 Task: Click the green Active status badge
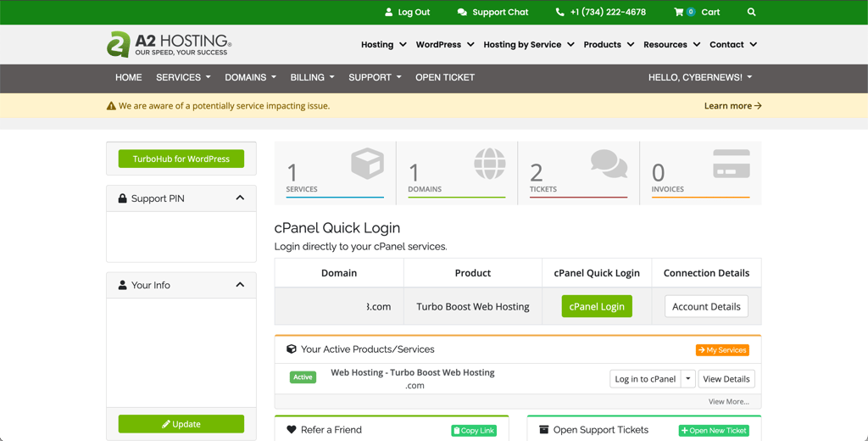tap(303, 377)
